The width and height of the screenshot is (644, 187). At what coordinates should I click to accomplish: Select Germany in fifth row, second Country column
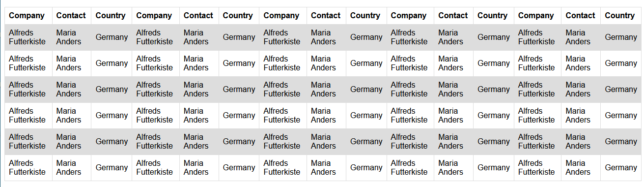(239, 141)
